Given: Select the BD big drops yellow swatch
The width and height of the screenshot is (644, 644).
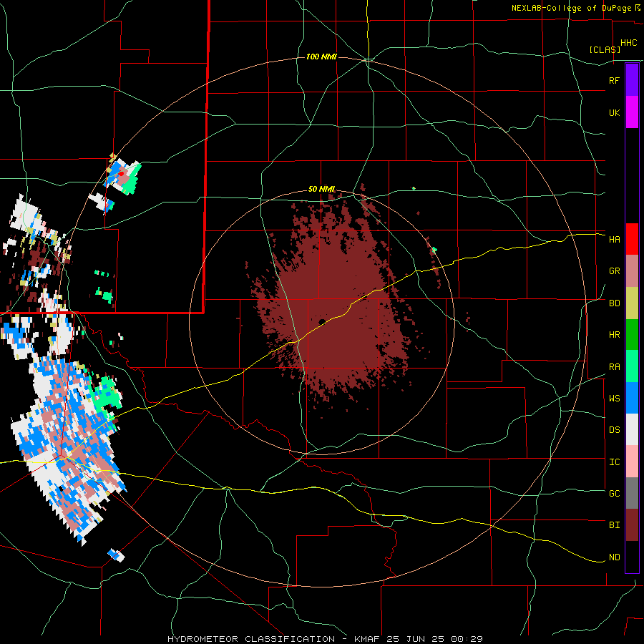Looking at the screenshot, I should [632, 303].
